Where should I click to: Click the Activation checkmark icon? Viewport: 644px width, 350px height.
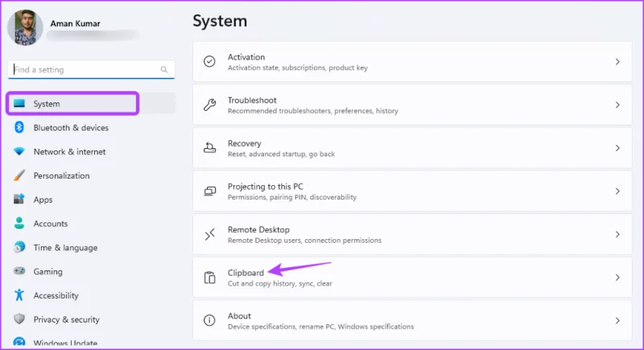(x=209, y=61)
